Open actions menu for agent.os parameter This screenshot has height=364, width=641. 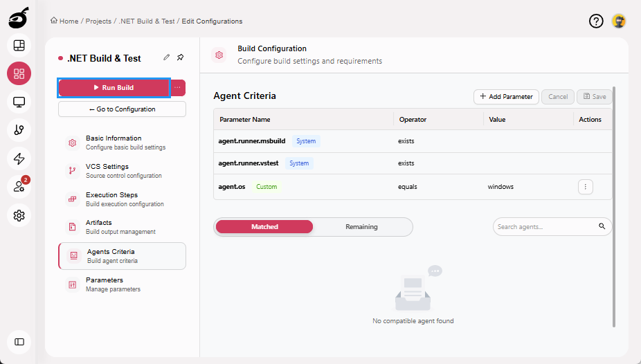pos(585,187)
